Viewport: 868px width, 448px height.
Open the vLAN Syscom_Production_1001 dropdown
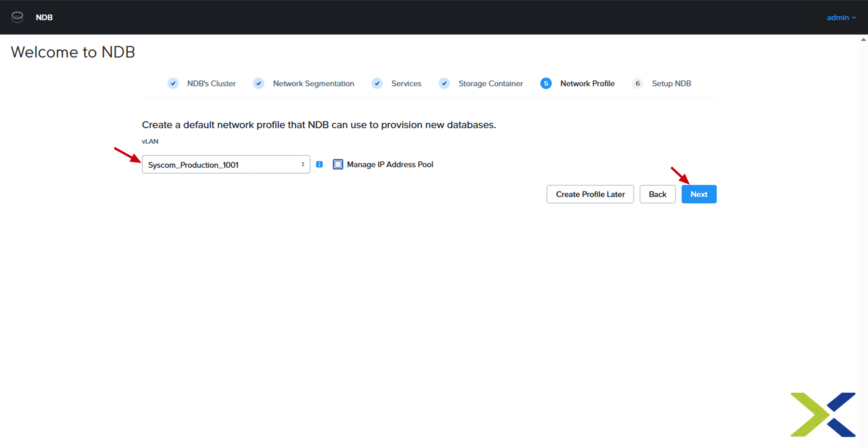tap(226, 165)
